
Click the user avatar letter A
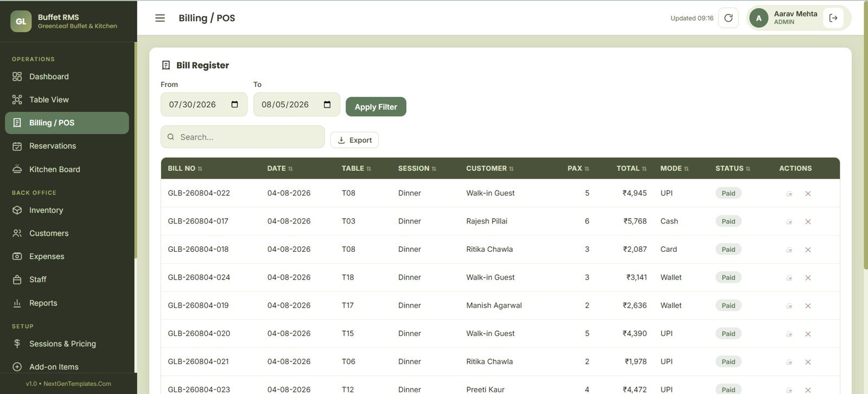pyautogui.click(x=759, y=18)
